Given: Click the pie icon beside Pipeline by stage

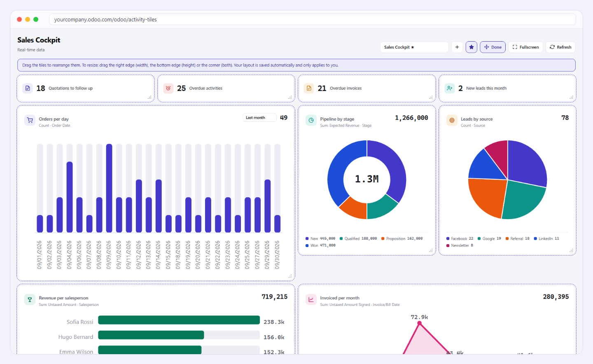Looking at the screenshot, I should (x=311, y=120).
